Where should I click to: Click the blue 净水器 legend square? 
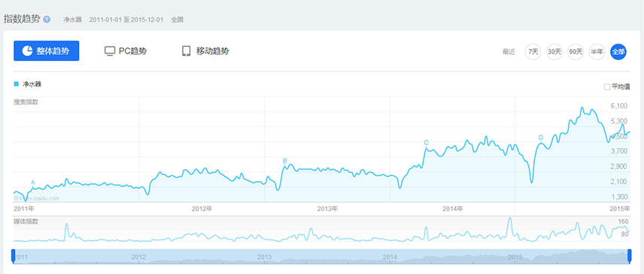pyautogui.click(x=17, y=84)
